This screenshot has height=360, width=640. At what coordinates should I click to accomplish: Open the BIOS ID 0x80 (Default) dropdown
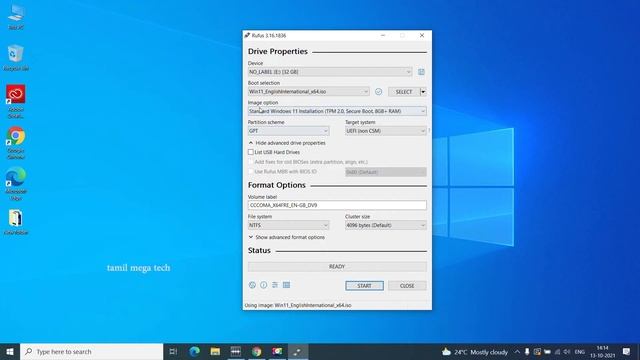click(386, 172)
